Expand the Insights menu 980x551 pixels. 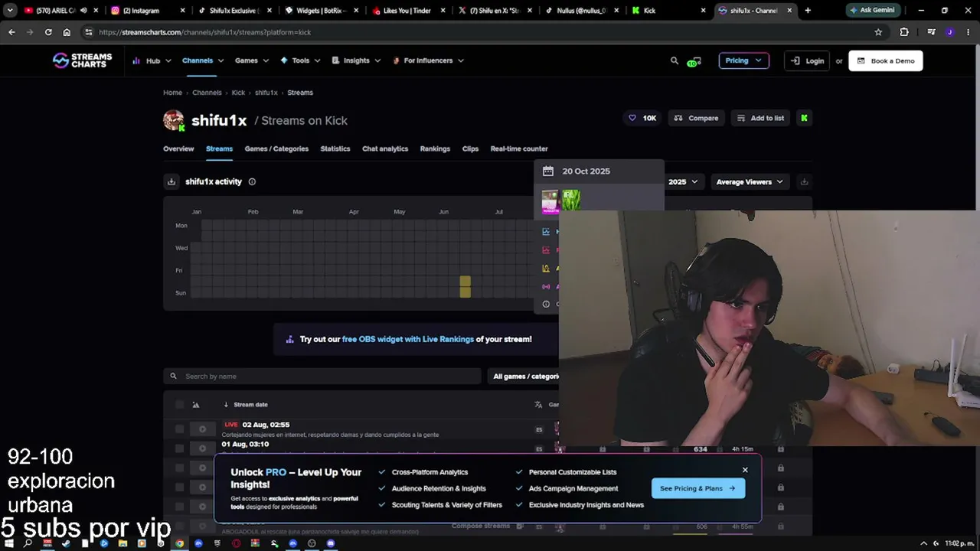click(356, 60)
